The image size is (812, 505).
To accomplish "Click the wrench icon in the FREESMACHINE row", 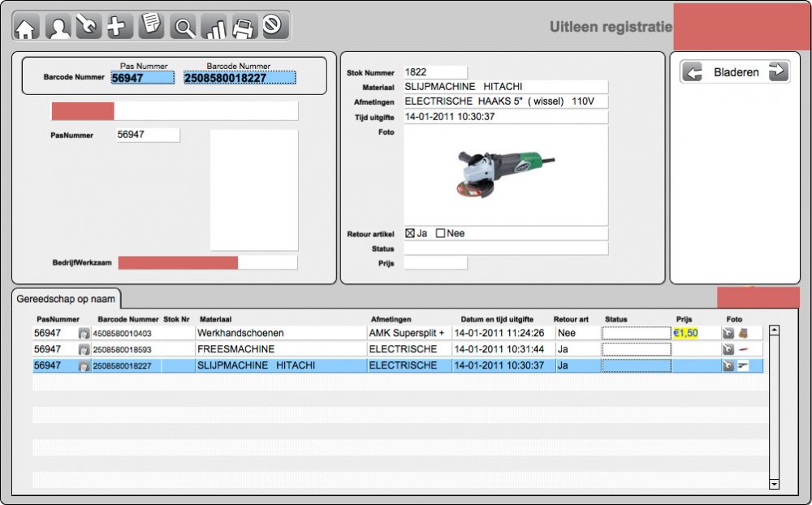I will pos(728,350).
